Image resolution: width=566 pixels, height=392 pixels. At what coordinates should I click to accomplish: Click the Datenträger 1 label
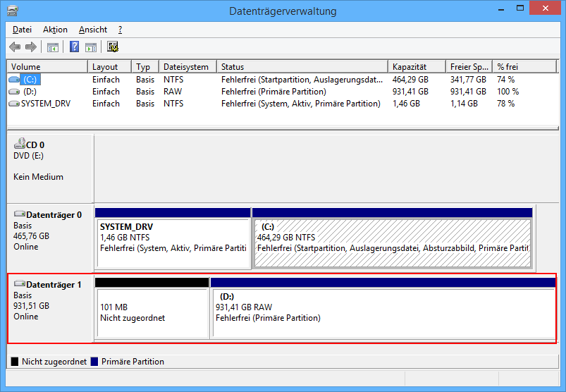click(x=54, y=285)
